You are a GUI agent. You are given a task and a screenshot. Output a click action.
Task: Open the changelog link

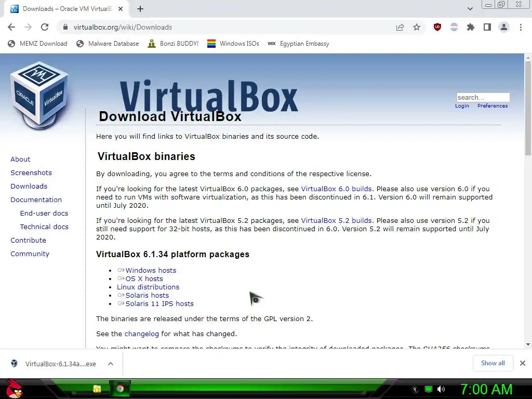(141, 334)
